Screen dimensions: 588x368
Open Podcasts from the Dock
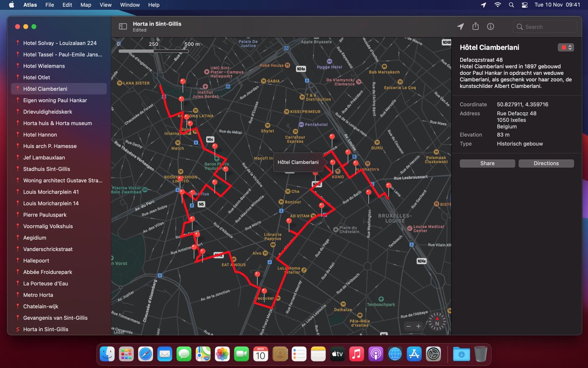(375, 353)
